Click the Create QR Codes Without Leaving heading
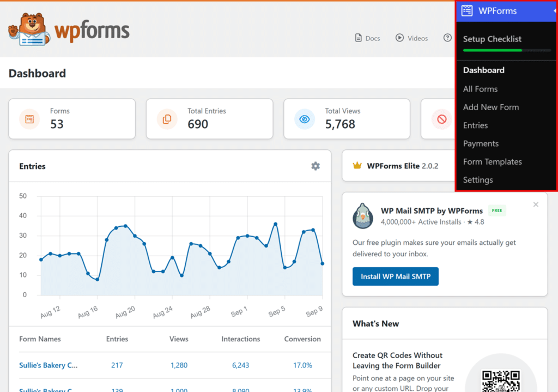The width and height of the screenshot is (558, 392). (x=397, y=360)
